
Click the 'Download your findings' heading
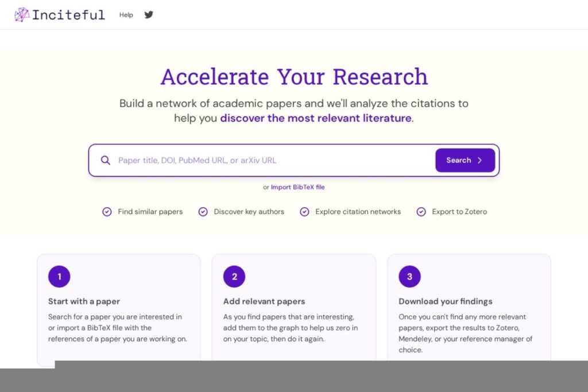(446, 301)
